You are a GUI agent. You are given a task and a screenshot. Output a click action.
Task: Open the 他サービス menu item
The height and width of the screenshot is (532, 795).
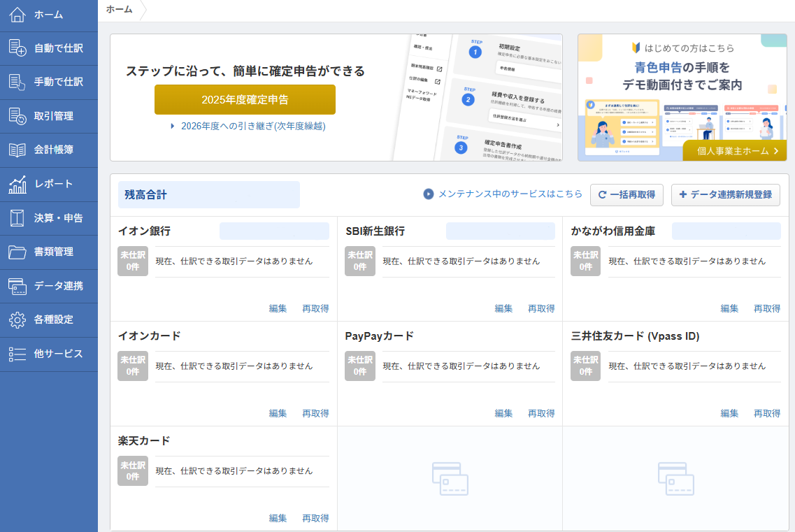tap(58, 354)
